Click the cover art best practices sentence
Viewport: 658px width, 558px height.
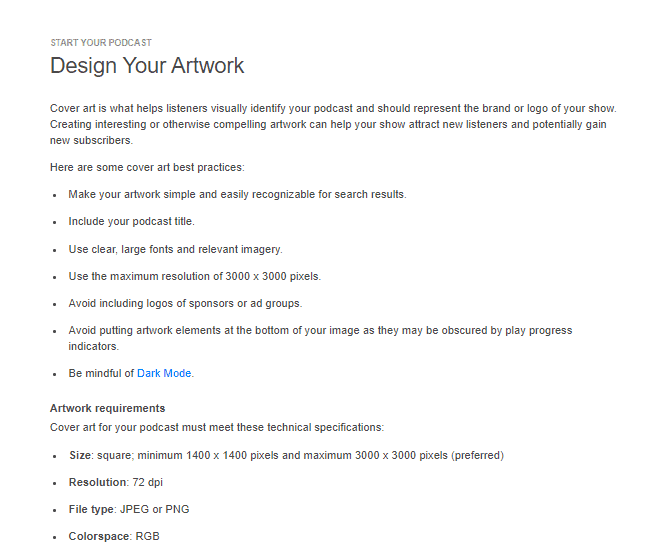147,167
